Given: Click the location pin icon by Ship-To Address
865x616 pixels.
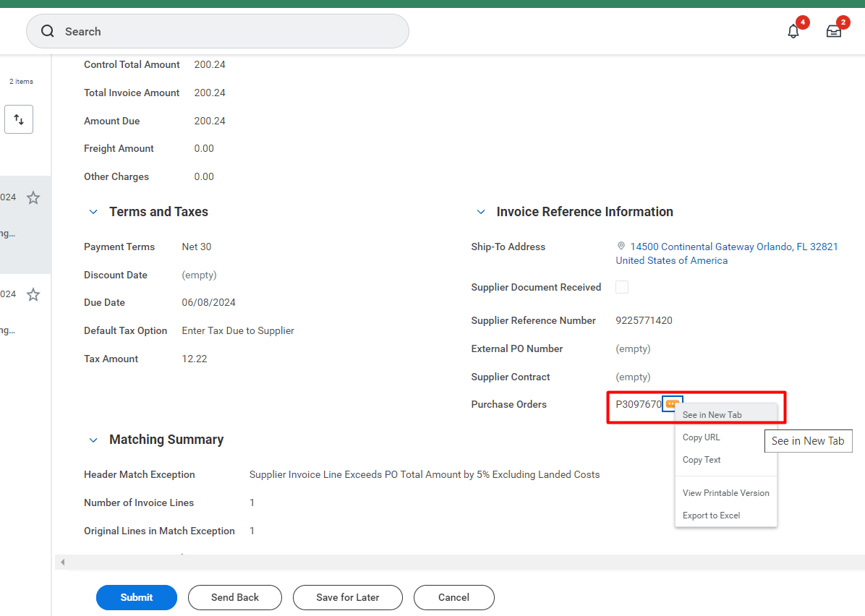Looking at the screenshot, I should tap(621, 247).
